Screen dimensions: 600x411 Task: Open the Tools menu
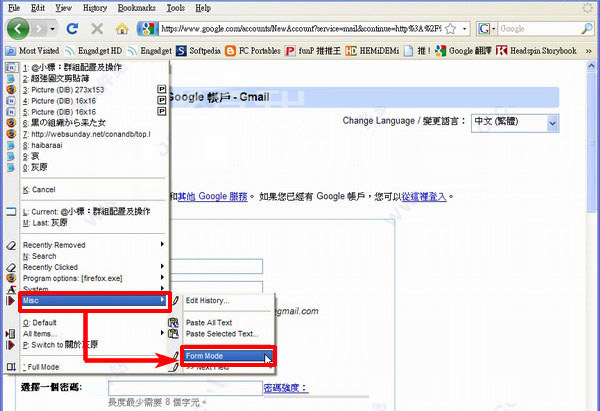point(176,8)
